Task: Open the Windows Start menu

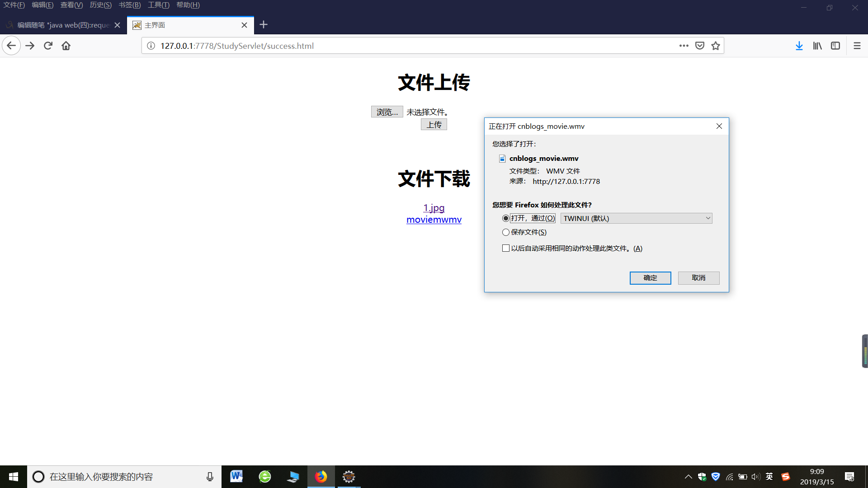Action: [14, 477]
